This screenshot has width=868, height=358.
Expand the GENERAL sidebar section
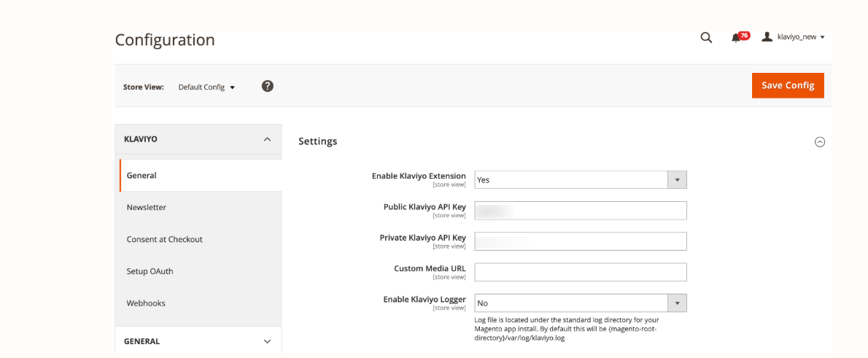pyautogui.click(x=198, y=341)
